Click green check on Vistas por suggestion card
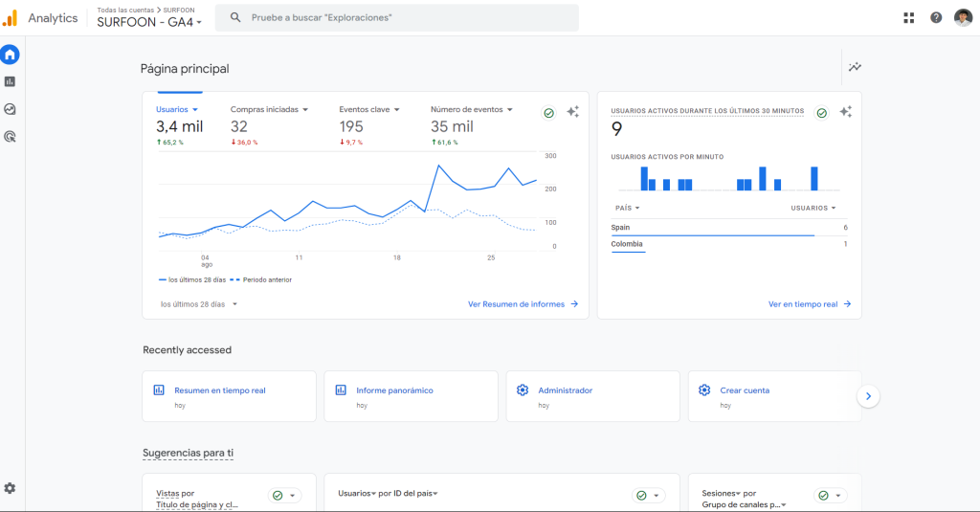Image resolution: width=980 pixels, height=512 pixels. (278, 496)
